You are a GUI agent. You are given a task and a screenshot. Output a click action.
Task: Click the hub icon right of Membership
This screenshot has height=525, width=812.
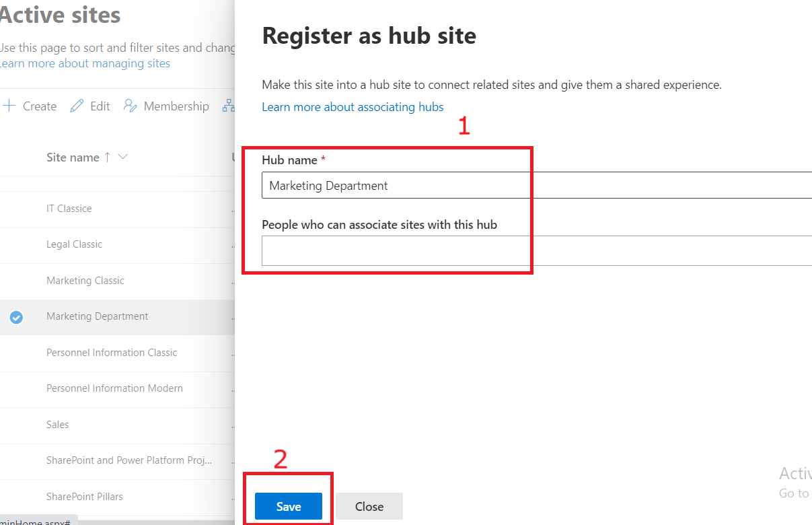(x=229, y=106)
